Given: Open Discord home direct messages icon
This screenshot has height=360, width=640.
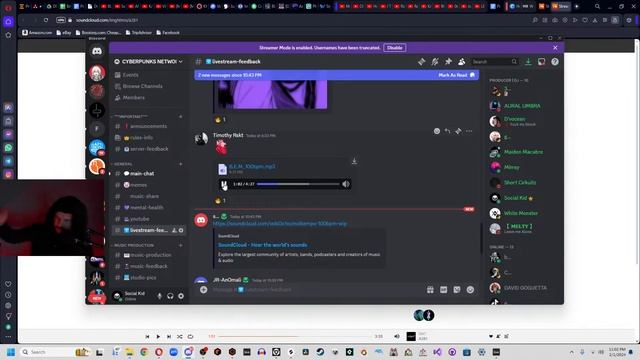Looking at the screenshot, I should 97,51.
